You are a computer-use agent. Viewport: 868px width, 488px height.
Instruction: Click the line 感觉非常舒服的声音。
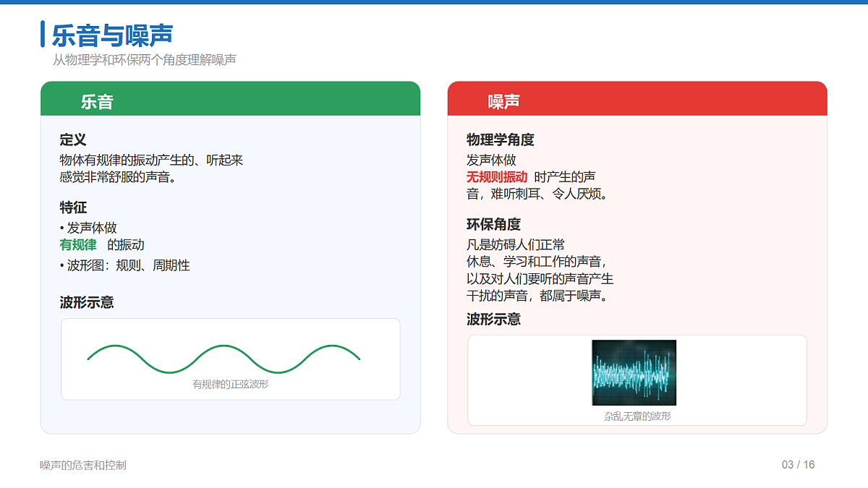point(119,177)
